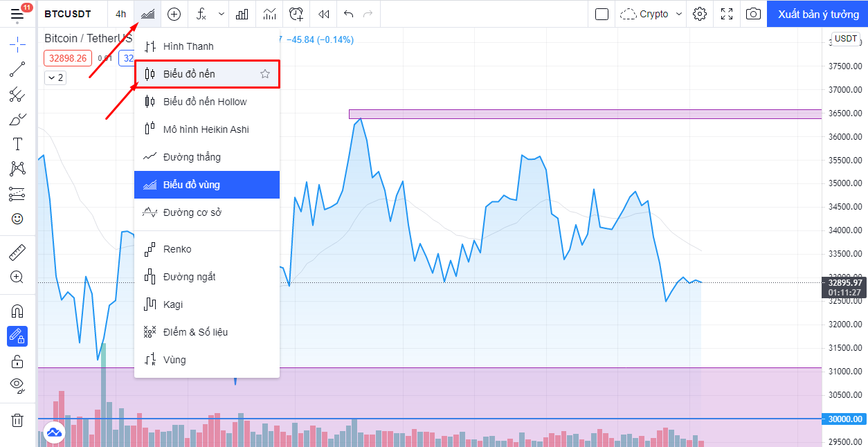The width and height of the screenshot is (868, 447).
Task: Toggle magnet mode in left toolbar
Action: (x=17, y=311)
